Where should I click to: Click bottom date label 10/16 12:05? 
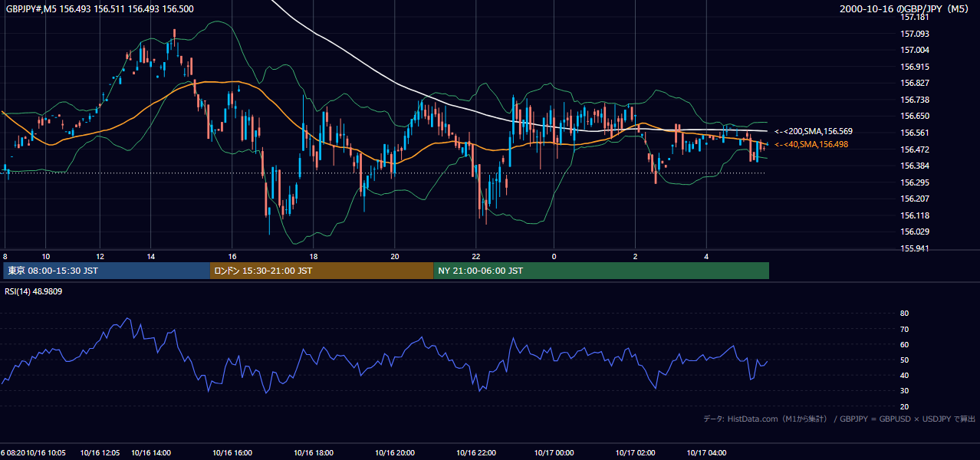point(100,453)
